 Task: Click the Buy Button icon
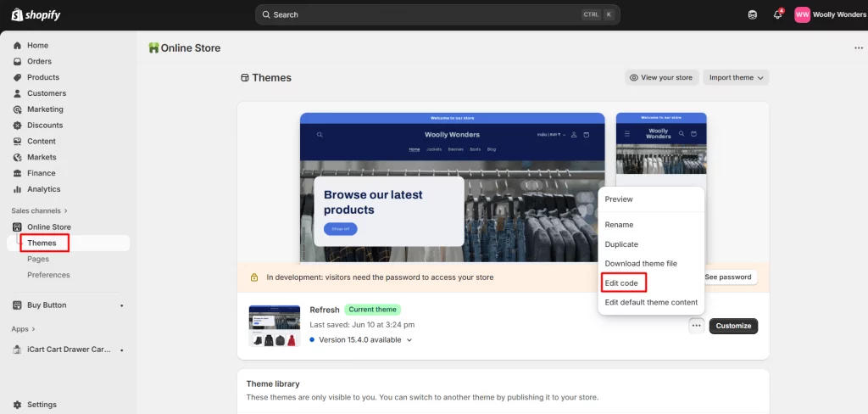tap(17, 305)
